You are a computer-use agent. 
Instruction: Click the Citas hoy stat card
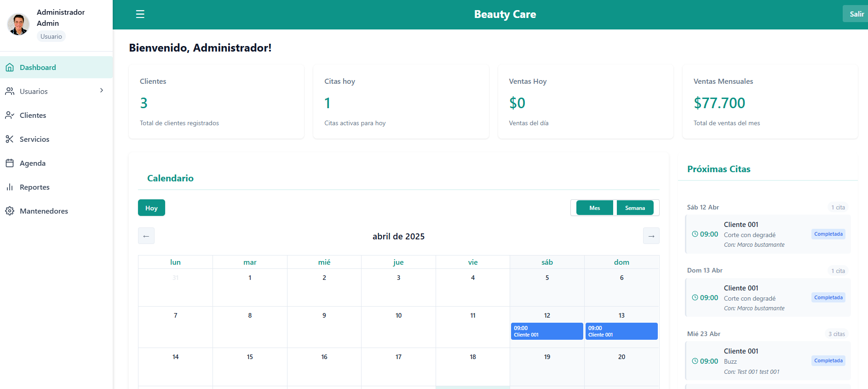401,101
